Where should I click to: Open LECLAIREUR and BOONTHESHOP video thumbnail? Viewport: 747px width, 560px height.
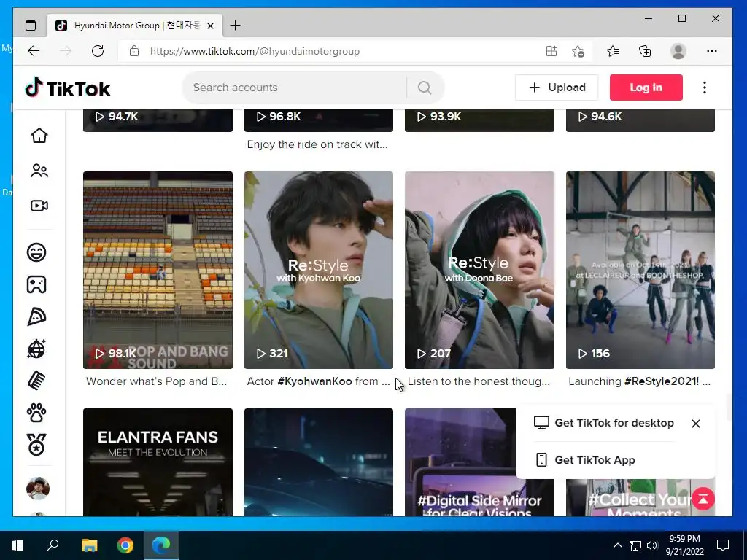pyautogui.click(x=640, y=270)
